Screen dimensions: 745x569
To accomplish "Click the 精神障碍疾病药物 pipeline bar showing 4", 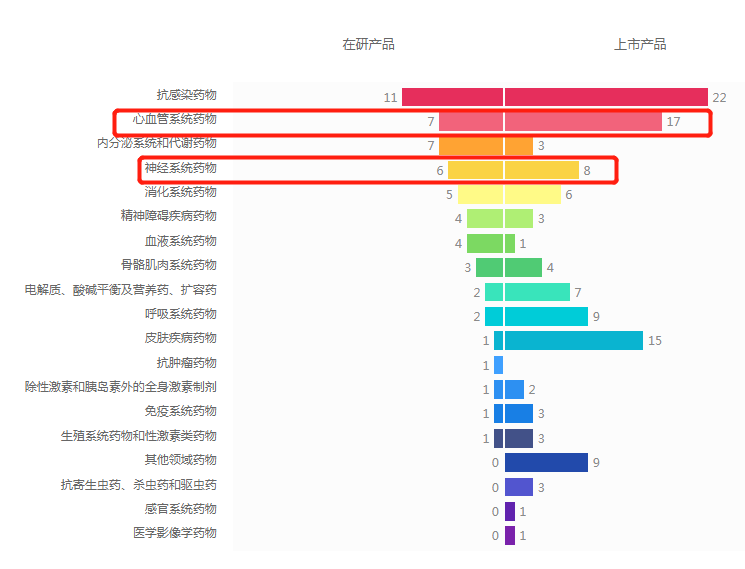I will (484, 218).
